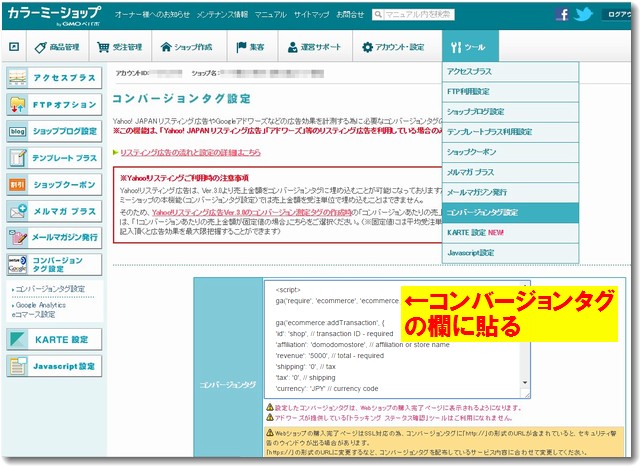Select ショップブログ設定 in the ツール dropdown

pos(510,112)
